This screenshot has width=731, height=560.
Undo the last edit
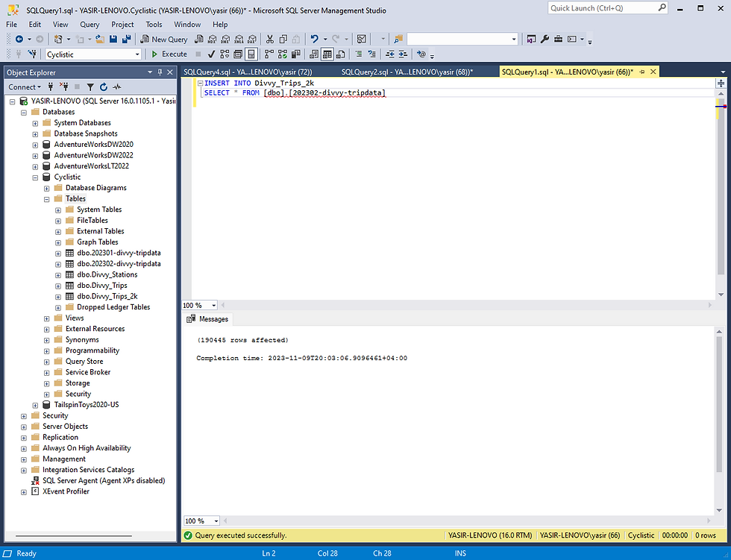pos(315,39)
